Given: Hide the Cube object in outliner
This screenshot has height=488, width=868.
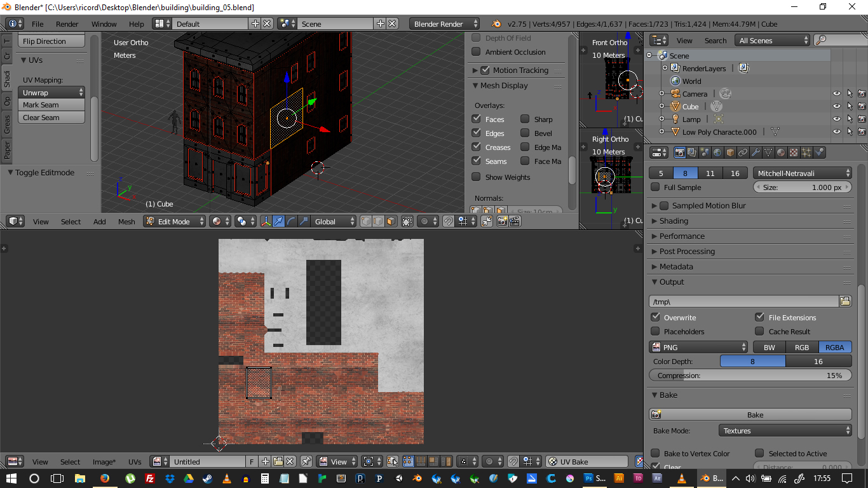Looking at the screenshot, I should (836, 107).
